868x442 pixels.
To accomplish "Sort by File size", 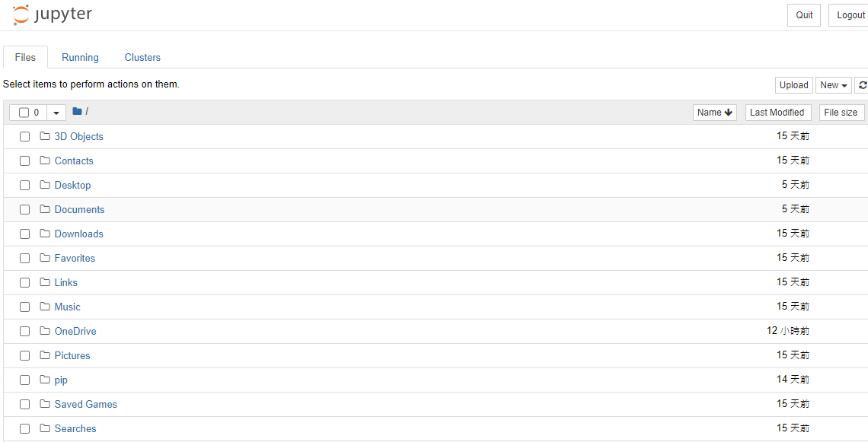I will pyautogui.click(x=841, y=113).
